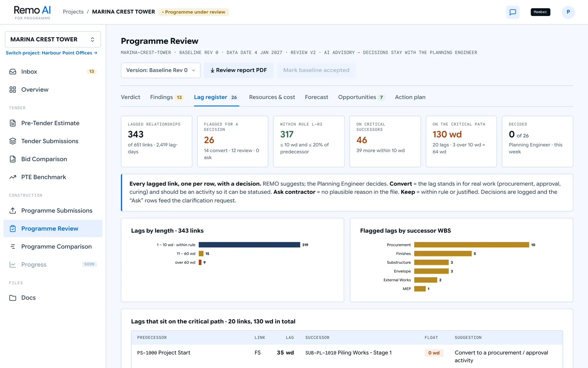
Task: Click the Tender Submissions layers icon
Action: coord(13,141)
